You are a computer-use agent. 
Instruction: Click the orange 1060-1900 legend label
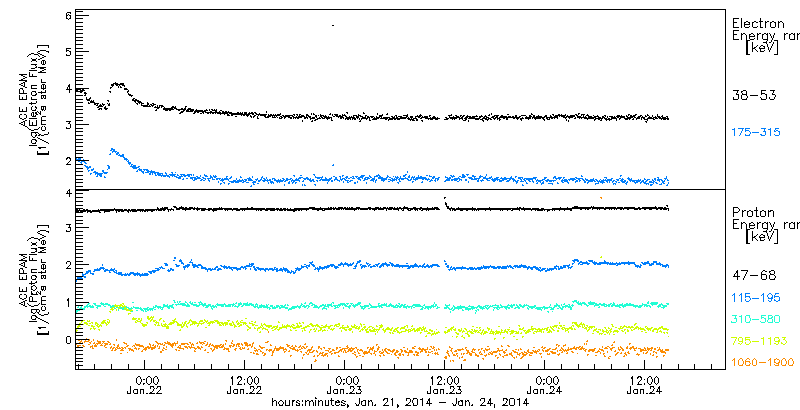click(763, 363)
